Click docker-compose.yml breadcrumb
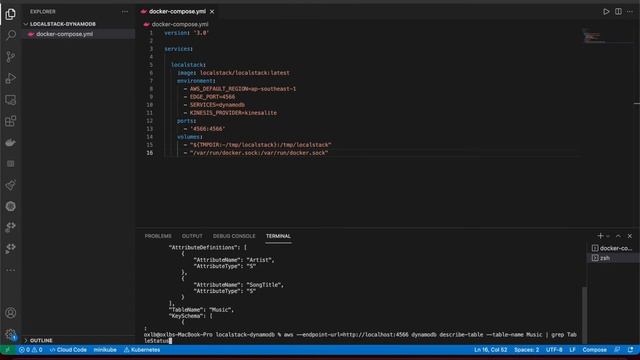This screenshot has height=360, width=640. (x=180, y=24)
